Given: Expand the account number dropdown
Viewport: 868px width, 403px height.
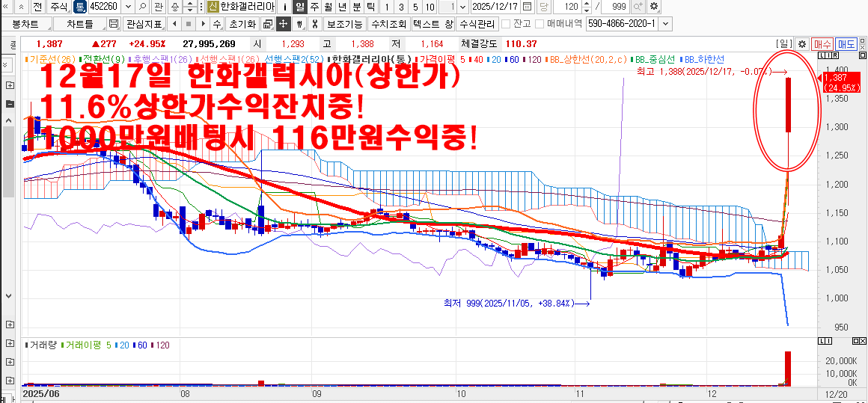Looking at the screenshot, I should (665, 24).
